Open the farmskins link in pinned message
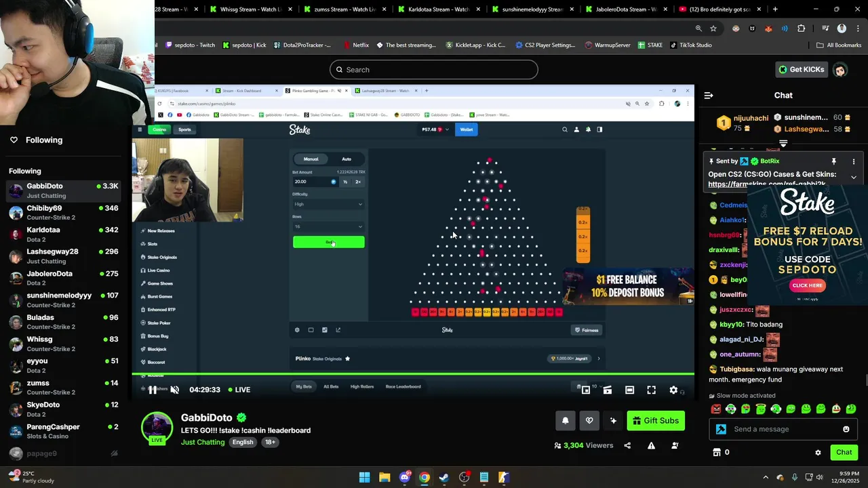The height and width of the screenshot is (488, 868). pyautogui.click(x=767, y=184)
